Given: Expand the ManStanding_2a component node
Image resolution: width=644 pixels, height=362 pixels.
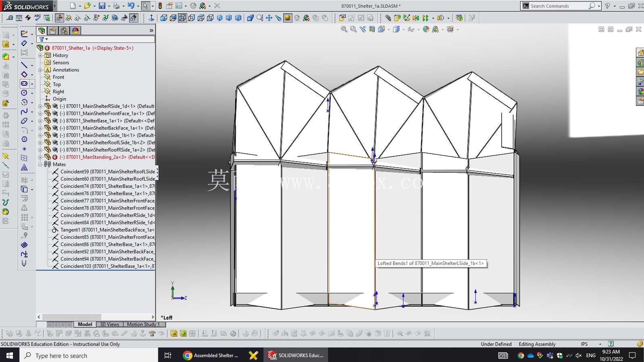Looking at the screenshot, I should pos(40,157).
